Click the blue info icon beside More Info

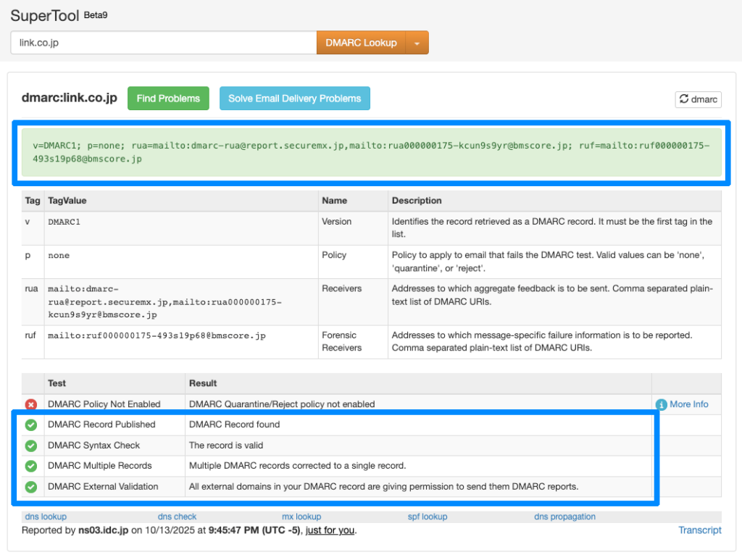(661, 404)
